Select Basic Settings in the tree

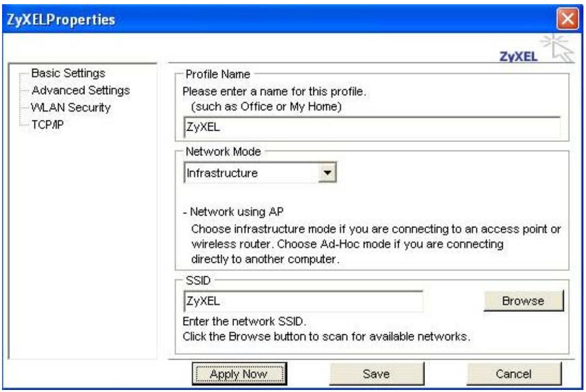pos(68,73)
